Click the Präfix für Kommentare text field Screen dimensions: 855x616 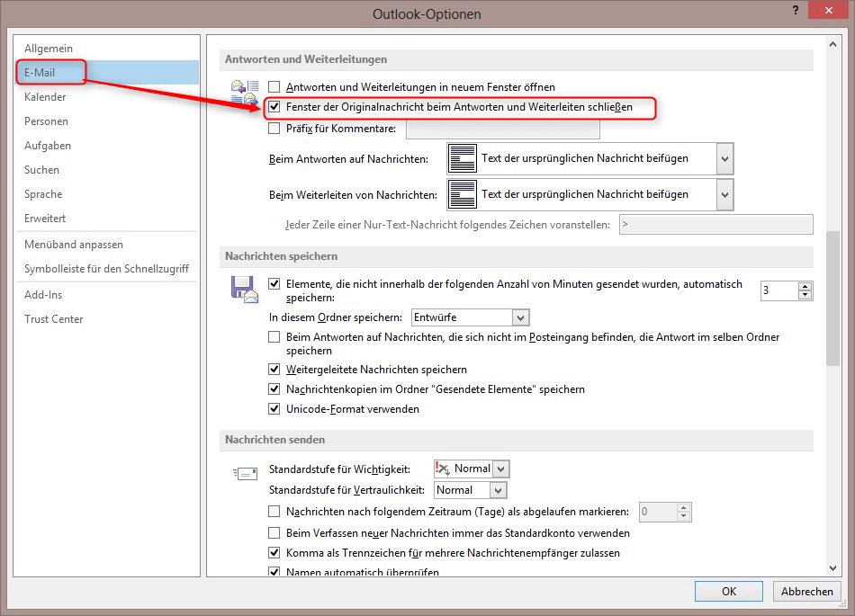coord(503,129)
